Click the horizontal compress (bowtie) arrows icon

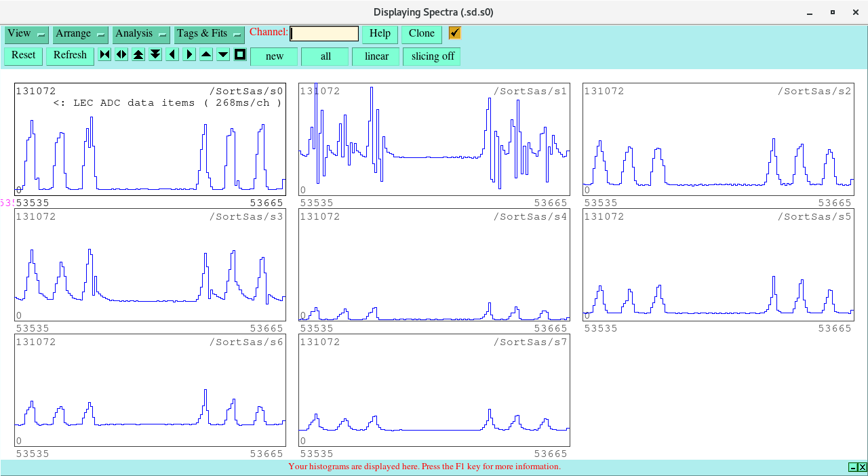104,55
